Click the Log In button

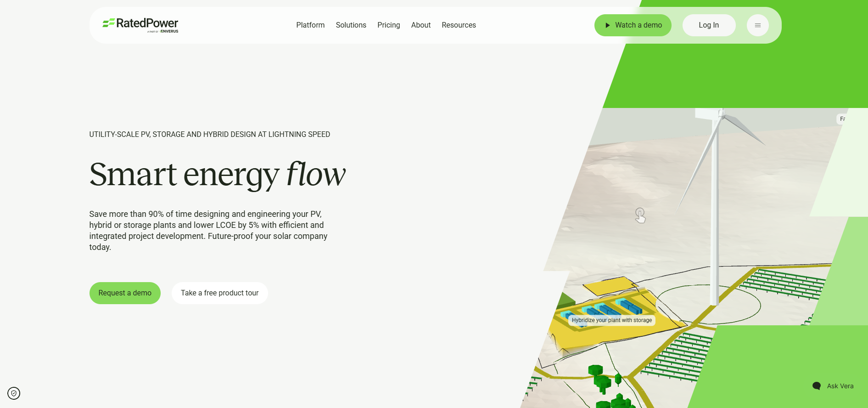(x=709, y=25)
